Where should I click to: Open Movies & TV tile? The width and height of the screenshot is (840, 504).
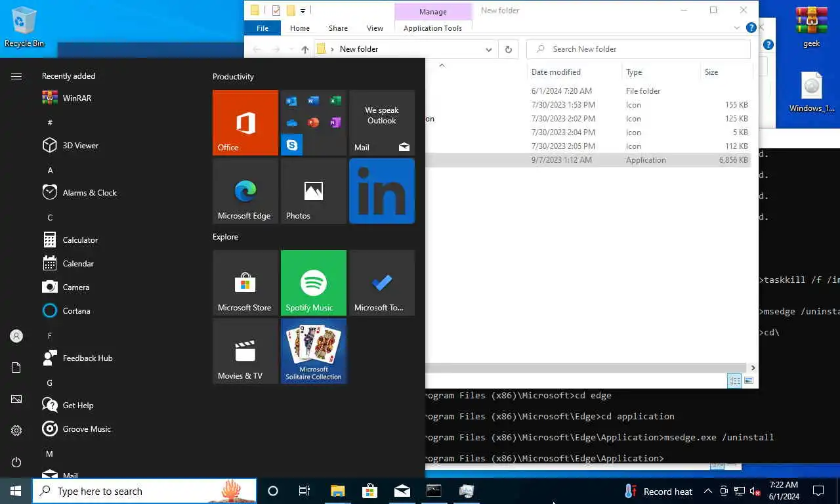click(x=245, y=351)
